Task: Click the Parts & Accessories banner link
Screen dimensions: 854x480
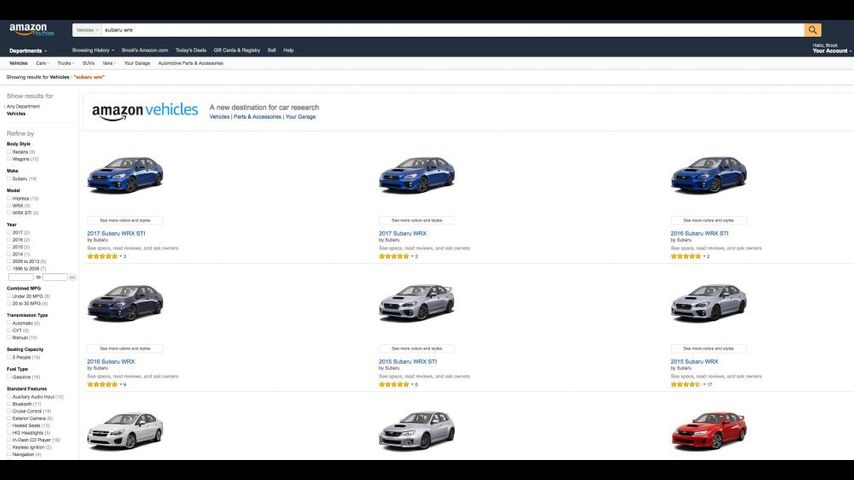Action: pos(258,117)
